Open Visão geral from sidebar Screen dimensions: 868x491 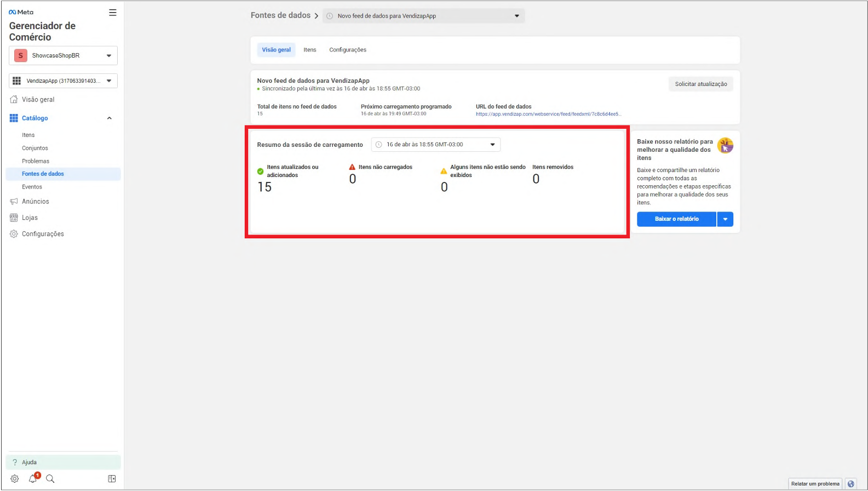(x=38, y=100)
